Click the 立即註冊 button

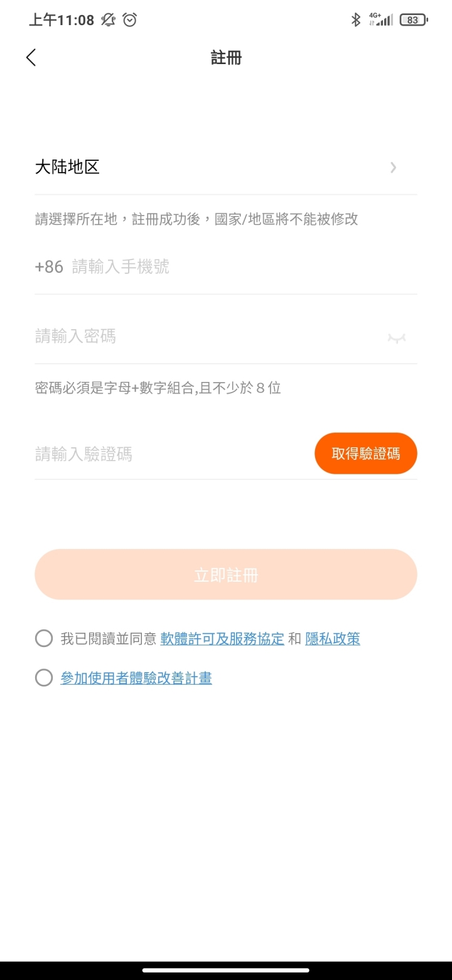pos(226,575)
